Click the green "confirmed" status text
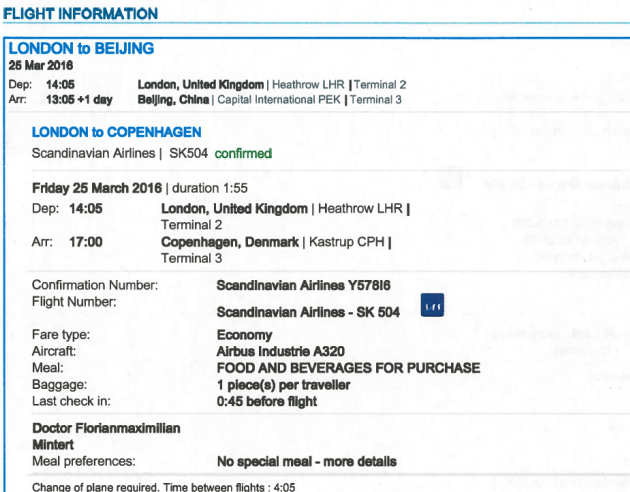 click(243, 153)
